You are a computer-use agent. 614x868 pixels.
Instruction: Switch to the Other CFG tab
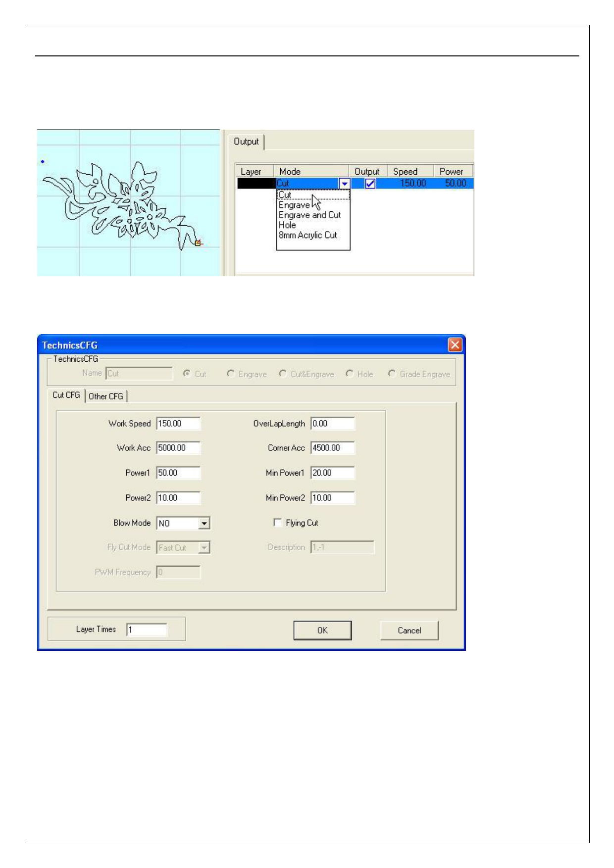pos(106,396)
